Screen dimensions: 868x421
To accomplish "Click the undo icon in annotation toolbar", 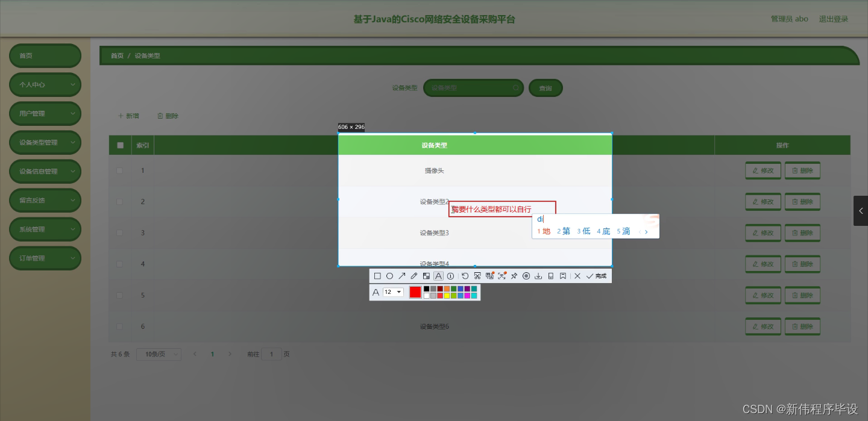I will click(465, 276).
